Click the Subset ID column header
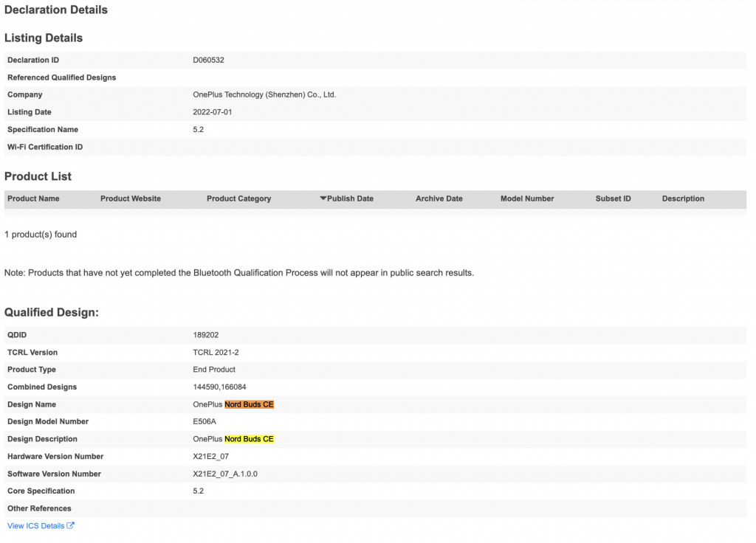The image size is (756, 543). click(614, 198)
